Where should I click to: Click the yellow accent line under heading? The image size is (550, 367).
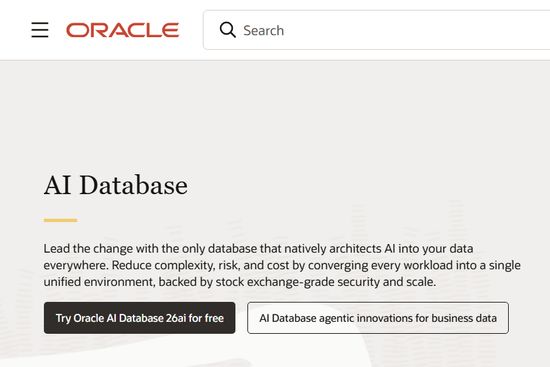pyautogui.click(x=60, y=220)
